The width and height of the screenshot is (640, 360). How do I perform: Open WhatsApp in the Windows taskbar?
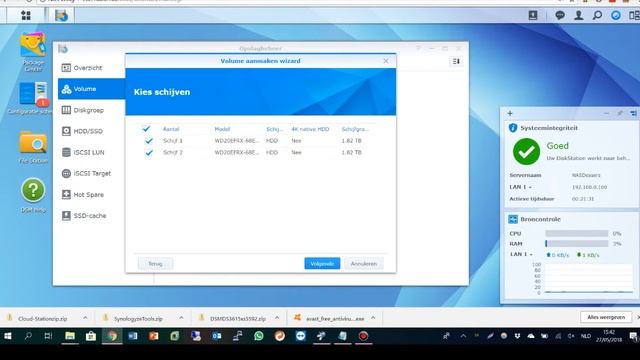click(x=258, y=336)
